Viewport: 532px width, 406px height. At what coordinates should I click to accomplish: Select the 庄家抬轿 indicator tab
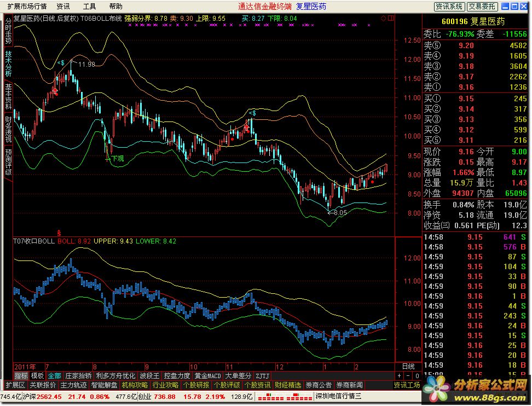pos(78,376)
